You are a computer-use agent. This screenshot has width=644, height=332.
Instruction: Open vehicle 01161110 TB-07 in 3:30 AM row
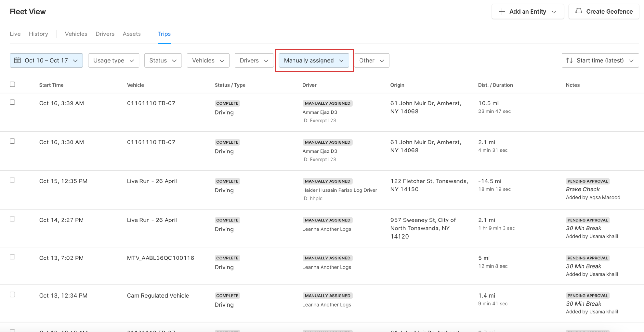[151, 142]
